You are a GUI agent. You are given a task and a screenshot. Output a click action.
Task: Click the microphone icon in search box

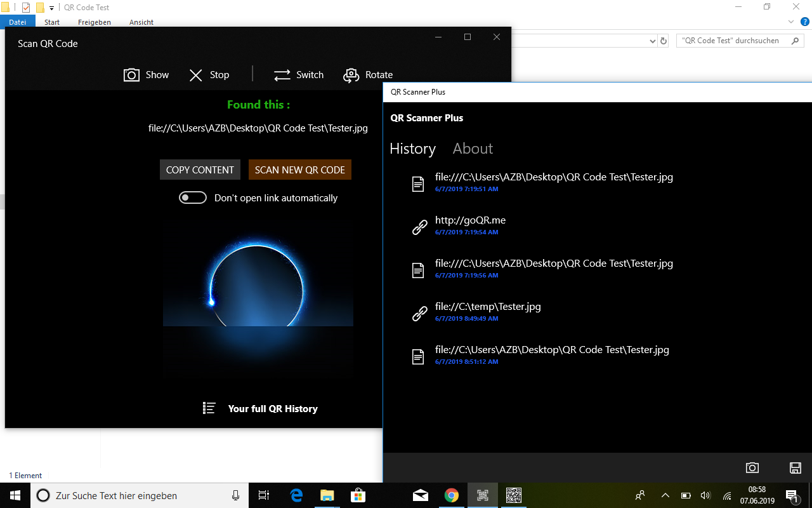click(235, 495)
